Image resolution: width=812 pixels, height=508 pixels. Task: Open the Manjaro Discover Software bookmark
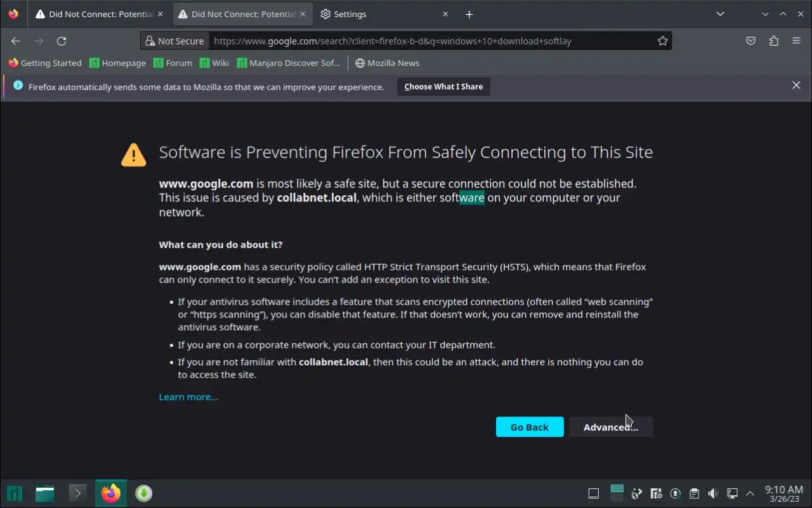tap(289, 63)
